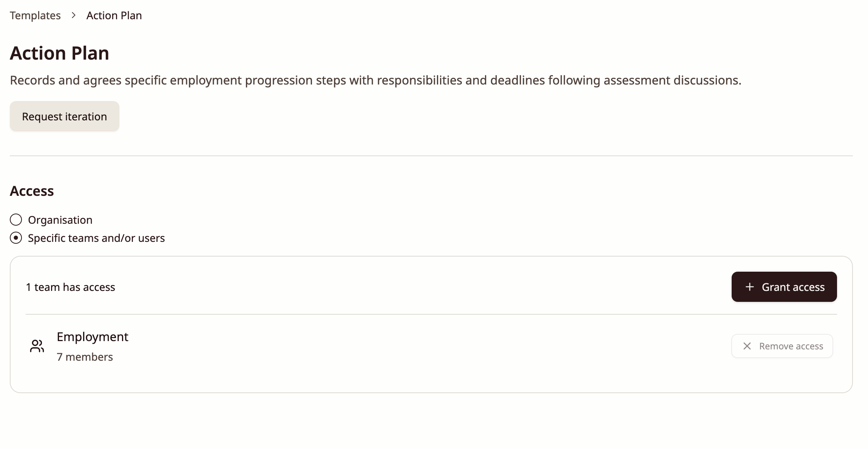Click the 1 team has access label
The width and height of the screenshot is (868, 449).
[70, 287]
